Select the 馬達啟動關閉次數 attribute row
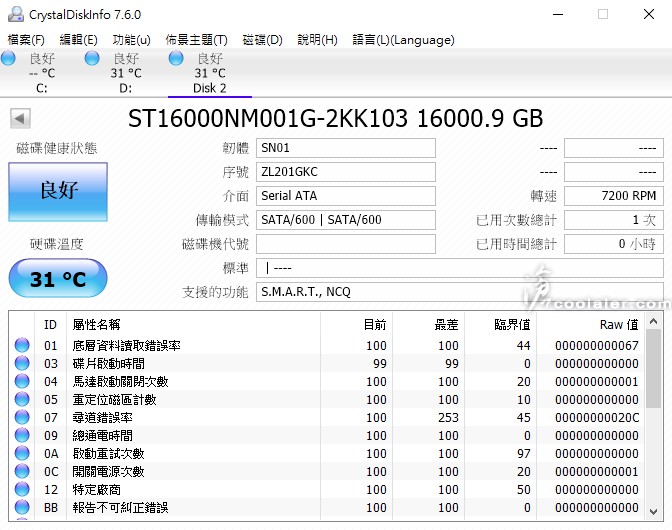Viewport: 672px width, 530px height. tap(327, 381)
